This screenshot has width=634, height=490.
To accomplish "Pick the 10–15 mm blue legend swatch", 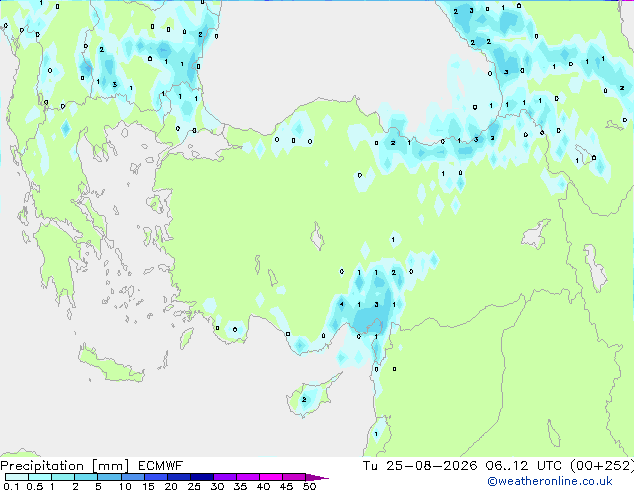I will point(132,477).
